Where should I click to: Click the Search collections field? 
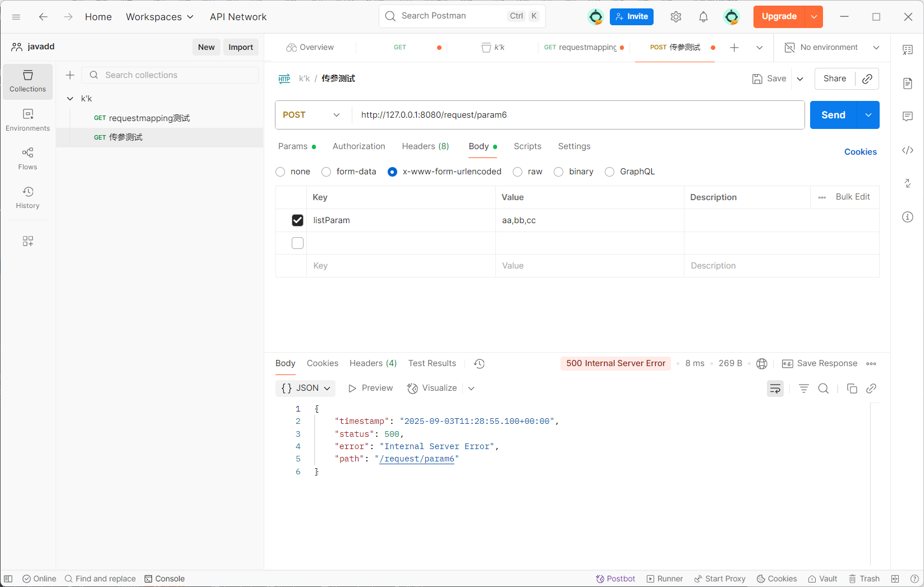tap(170, 75)
